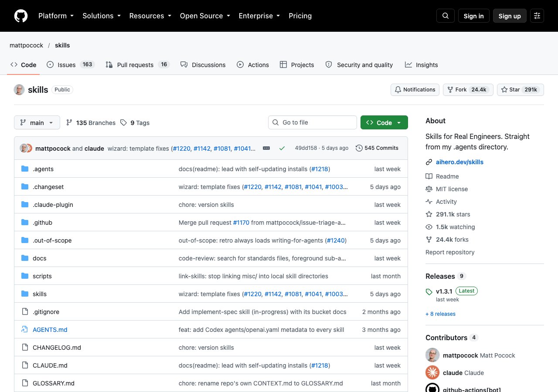The height and width of the screenshot is (392, 558).
Task: Click the .gitignore file icon
Action: [x=25, y=312]
